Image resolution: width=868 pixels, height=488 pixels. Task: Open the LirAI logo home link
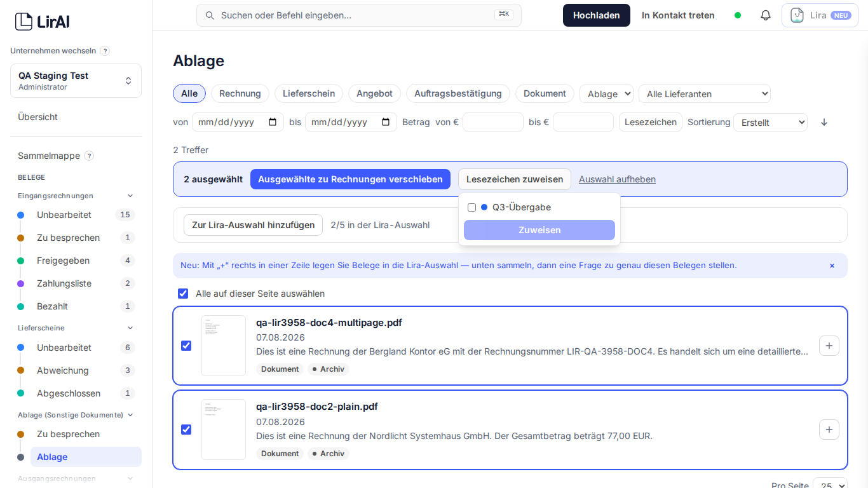42,22
